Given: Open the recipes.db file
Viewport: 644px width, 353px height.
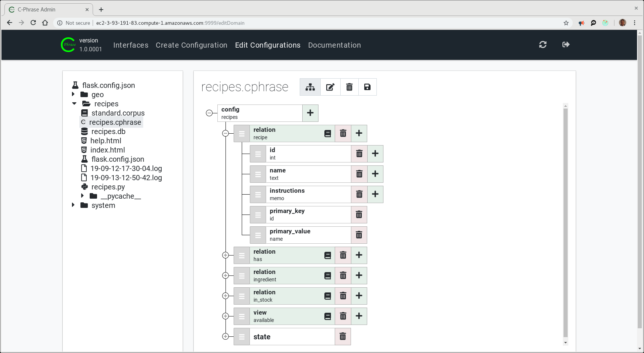Looking at the screenshot, I should 108,131.
